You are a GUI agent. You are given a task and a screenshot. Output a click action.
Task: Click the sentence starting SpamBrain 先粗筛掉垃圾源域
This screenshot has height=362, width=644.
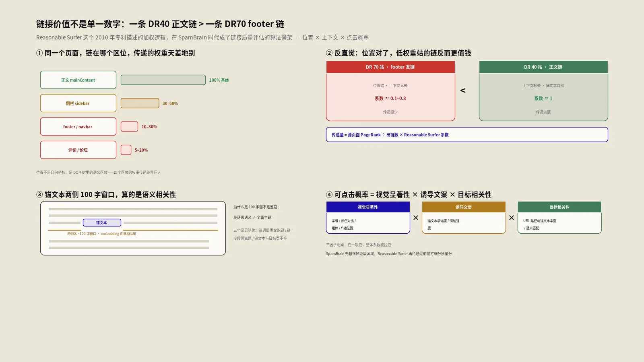tap(389, 254)
